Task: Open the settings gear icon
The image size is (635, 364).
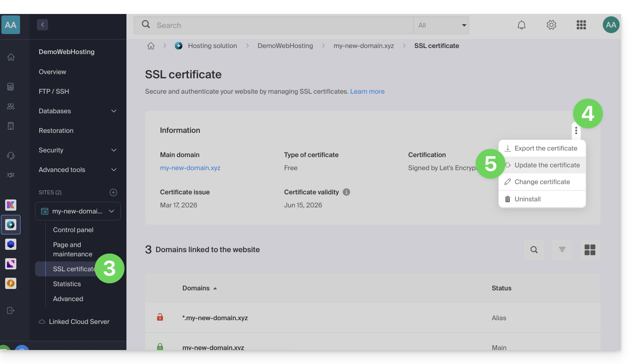Action: point(551,25)
